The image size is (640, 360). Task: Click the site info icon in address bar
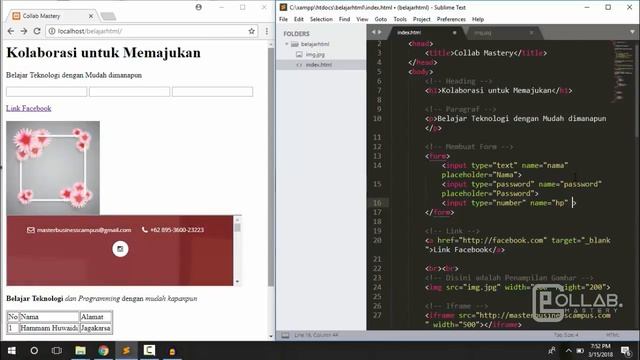[x=52, y=31]
